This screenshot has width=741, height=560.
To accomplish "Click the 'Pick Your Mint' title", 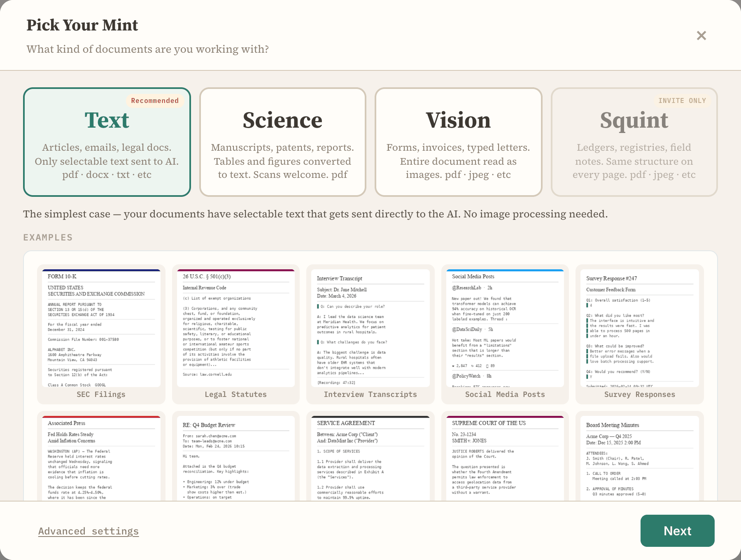I will pos(82,25).
